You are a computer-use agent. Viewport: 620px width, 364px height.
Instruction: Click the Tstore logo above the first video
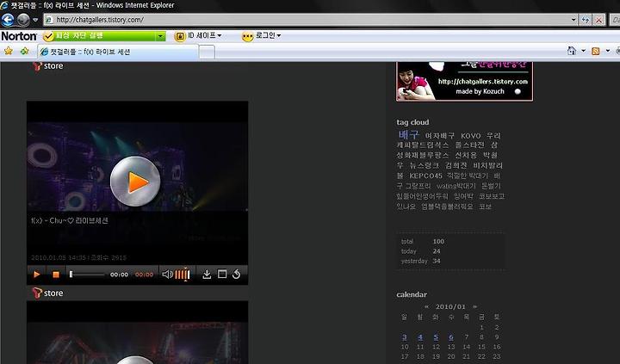(48, 66)
